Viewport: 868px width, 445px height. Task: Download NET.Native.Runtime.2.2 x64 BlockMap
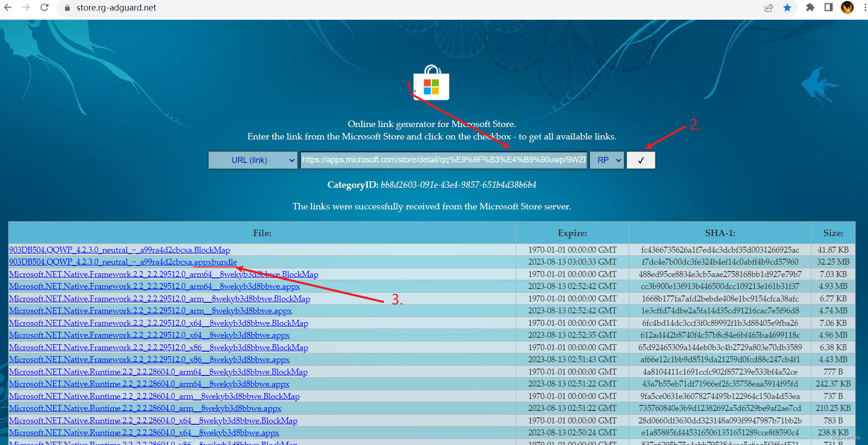(x=153, y=421)
